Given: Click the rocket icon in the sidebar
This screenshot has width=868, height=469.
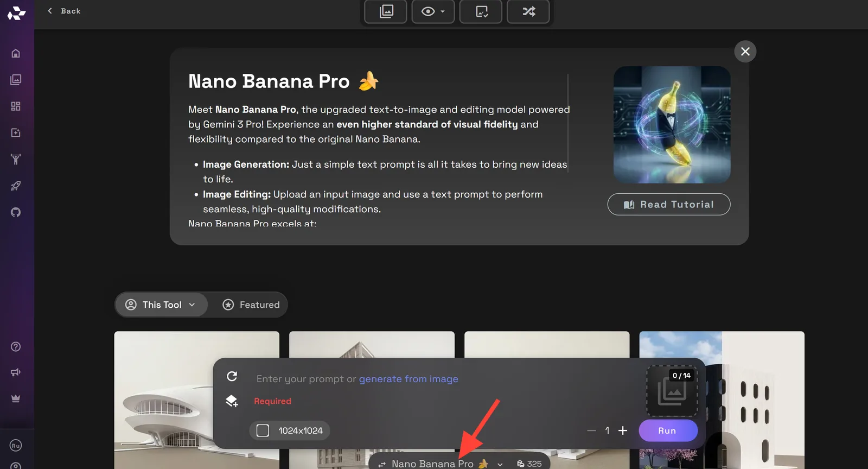Looking at the screenshot, I should 16,186.
